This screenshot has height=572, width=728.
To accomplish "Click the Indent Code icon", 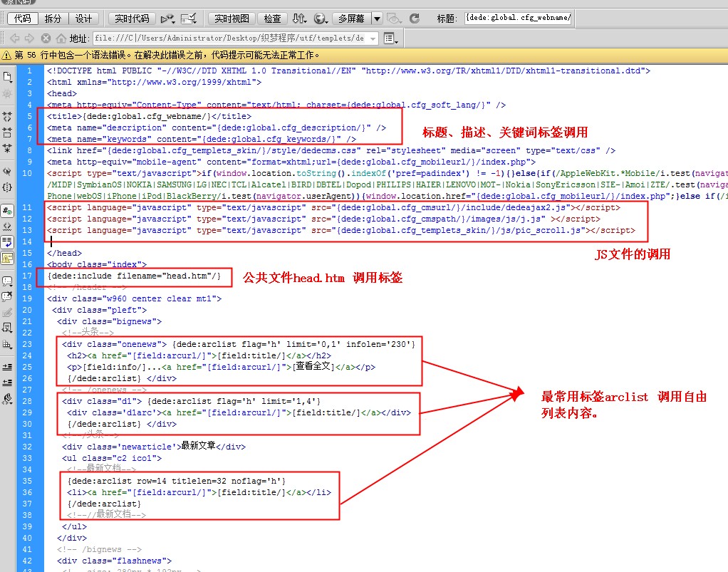I will [7, 366].
